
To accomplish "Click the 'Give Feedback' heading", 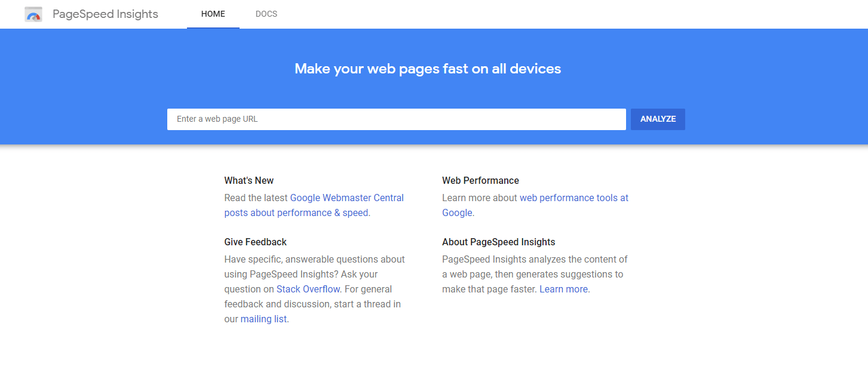I will click(256, 242).
